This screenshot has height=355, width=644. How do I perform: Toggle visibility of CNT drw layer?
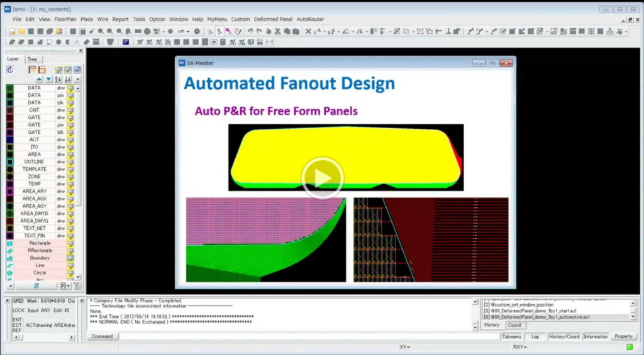70,110
